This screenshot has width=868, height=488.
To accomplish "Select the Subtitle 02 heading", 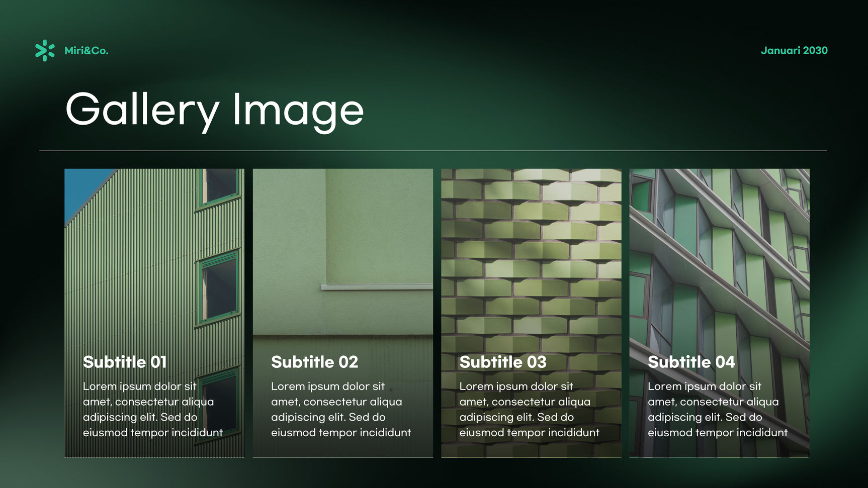I will pos(314,362).
